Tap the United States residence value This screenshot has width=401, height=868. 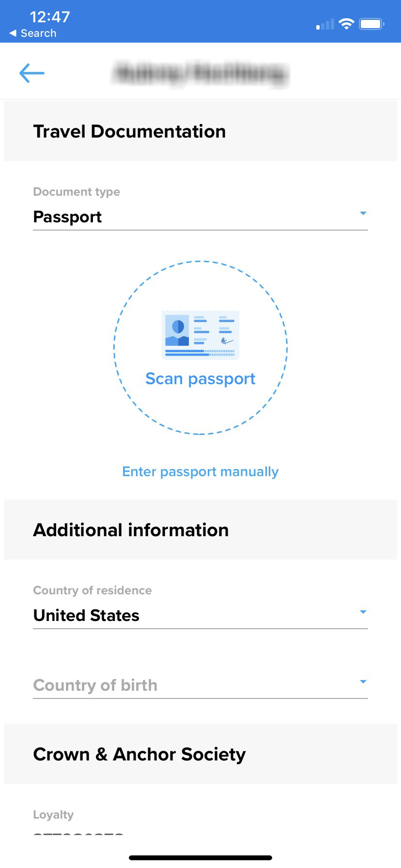[86, 615]
